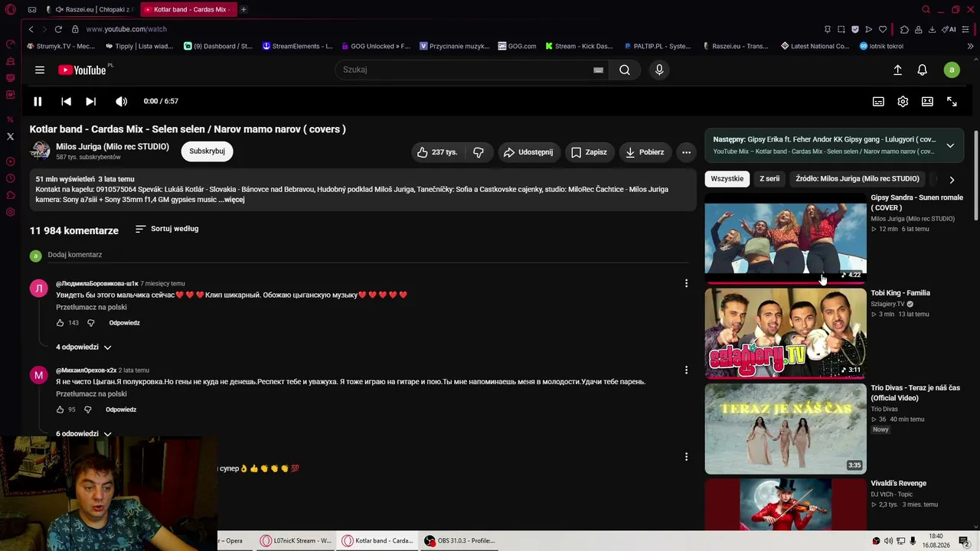
Task: Open Opera extensions cube icon in toolbar
Action: pyautogui.click(x=905, y=29)
